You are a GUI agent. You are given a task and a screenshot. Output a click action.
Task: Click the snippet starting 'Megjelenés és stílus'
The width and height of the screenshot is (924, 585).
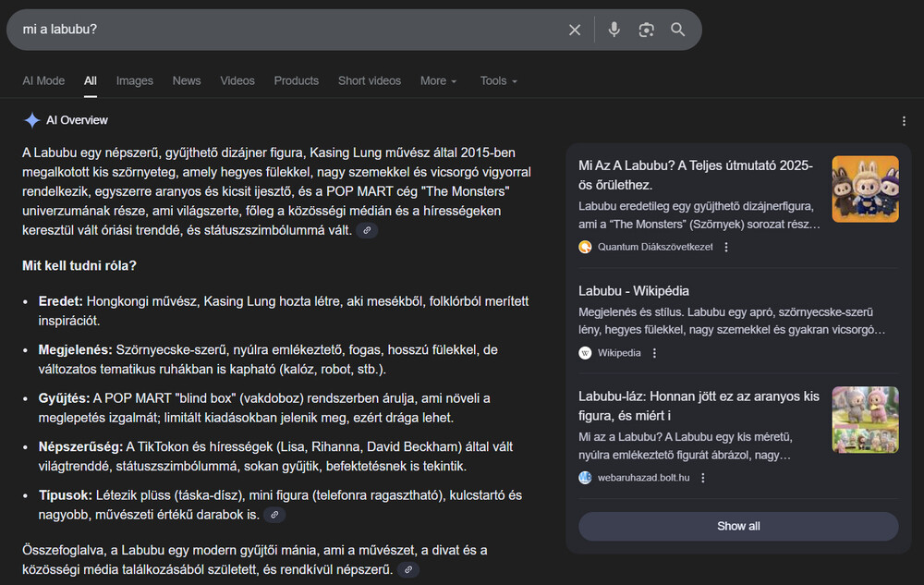(x=731, y=321)
